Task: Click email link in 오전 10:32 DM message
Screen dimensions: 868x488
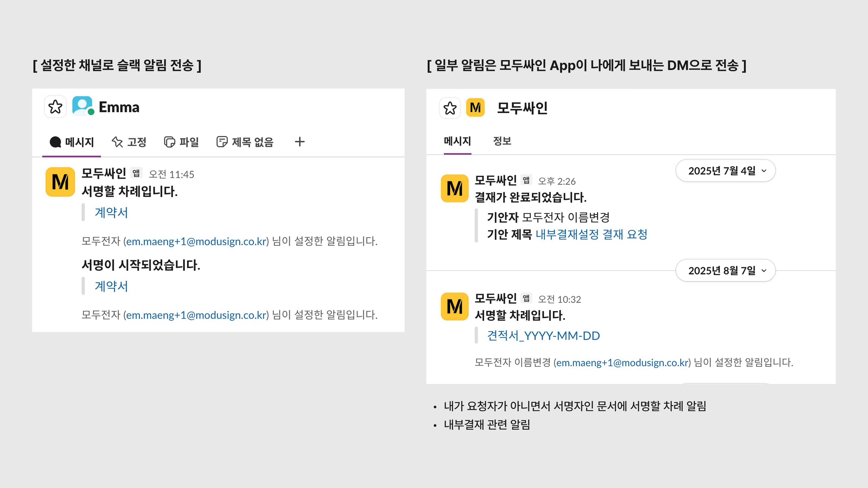Action: [622, 363]
